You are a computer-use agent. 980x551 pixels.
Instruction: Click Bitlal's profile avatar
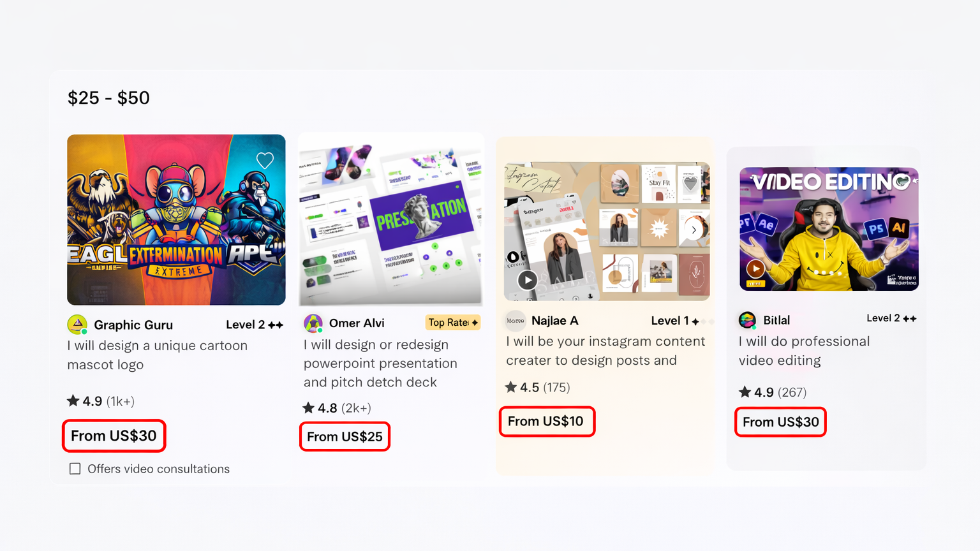(747, 320)
